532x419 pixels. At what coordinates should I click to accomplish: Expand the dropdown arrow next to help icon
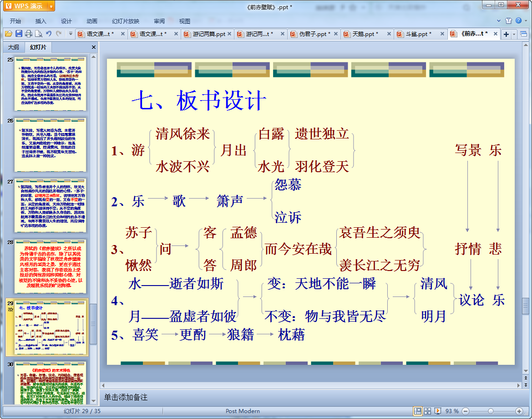[526, 20]
